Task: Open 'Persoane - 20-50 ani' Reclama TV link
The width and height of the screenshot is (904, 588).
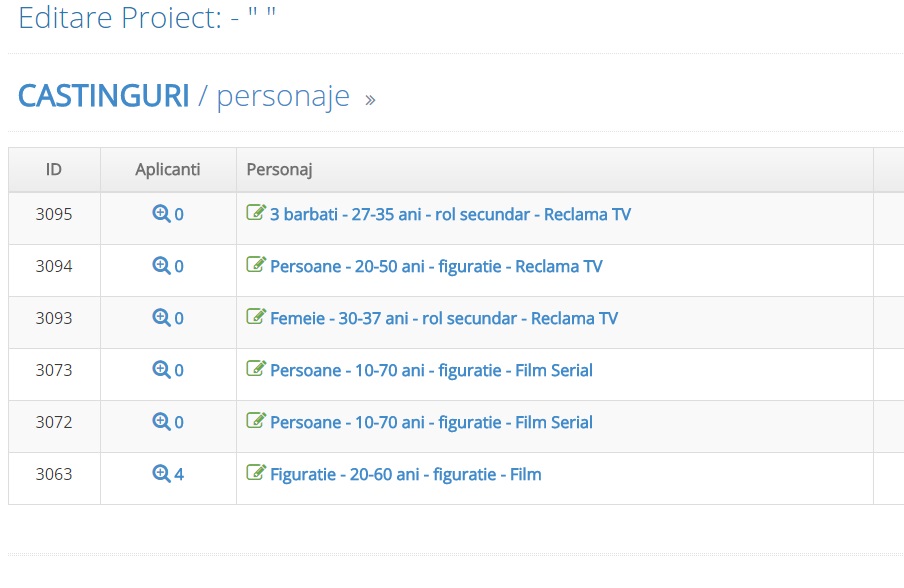Action: point(436,266)
